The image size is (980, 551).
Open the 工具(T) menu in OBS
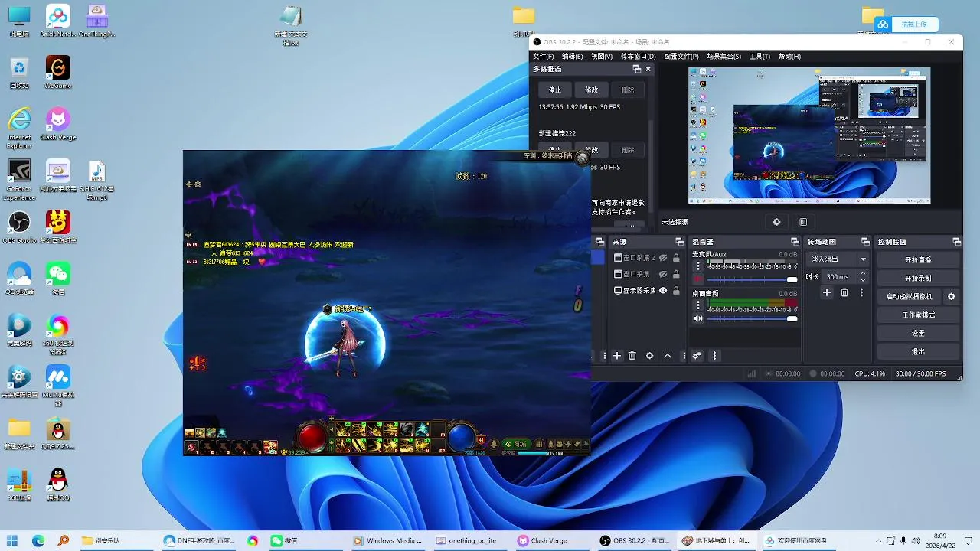(x=759, y=57)
